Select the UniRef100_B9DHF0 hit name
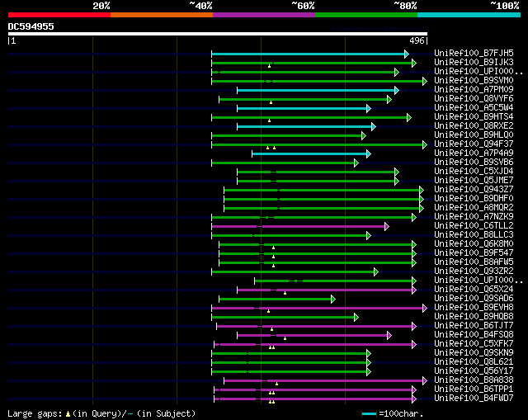 (474, 199)
